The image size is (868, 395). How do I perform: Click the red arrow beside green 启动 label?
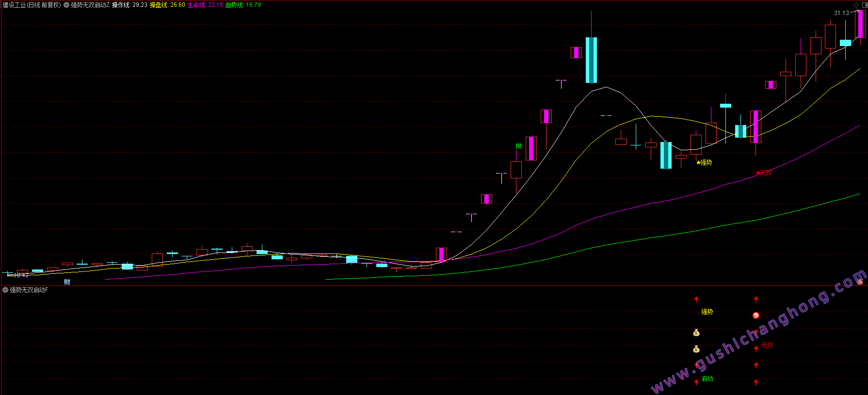coord(696,382)
